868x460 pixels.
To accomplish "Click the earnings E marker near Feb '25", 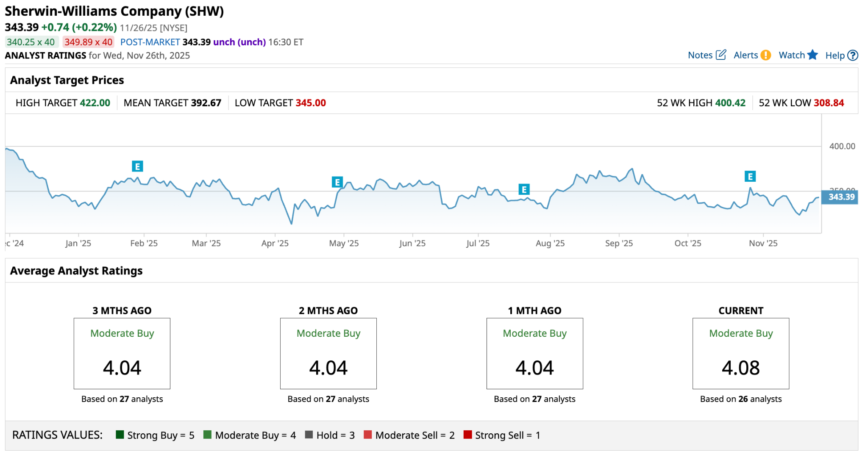I will pos(137,166).
